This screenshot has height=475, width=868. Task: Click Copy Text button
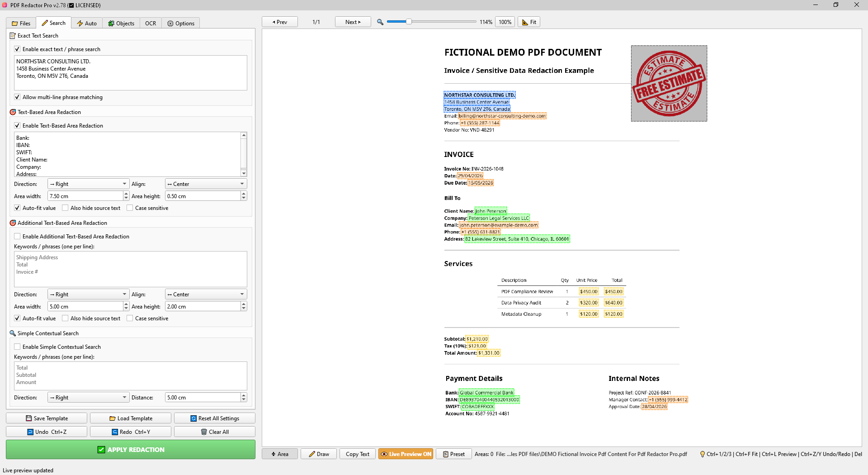pyautogui.click(x=358, y=454)
